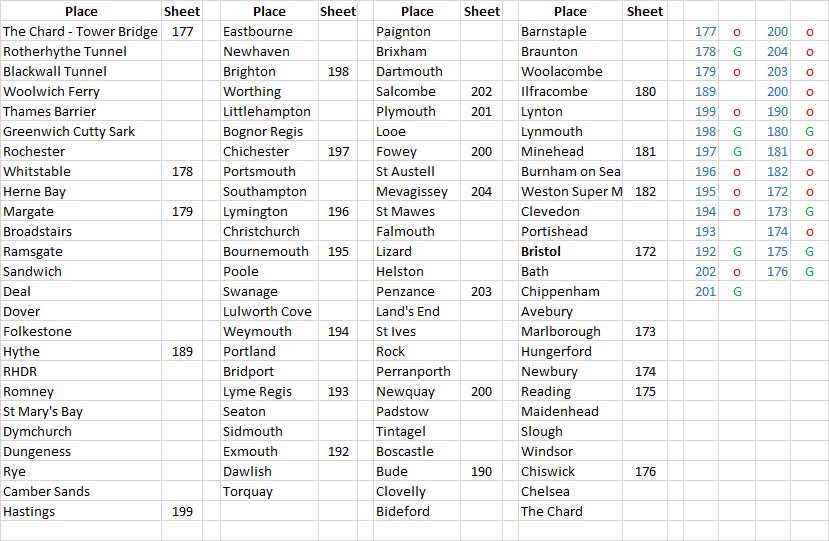Select the Land's End cell
The height and width of the screenshot is (541, 829).
tap(417, 311)
